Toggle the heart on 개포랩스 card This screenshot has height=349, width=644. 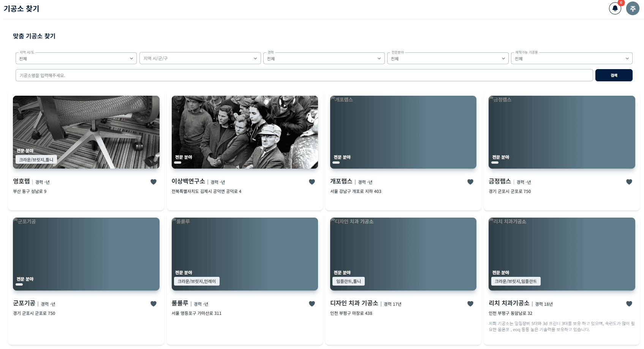coord(470,182)
